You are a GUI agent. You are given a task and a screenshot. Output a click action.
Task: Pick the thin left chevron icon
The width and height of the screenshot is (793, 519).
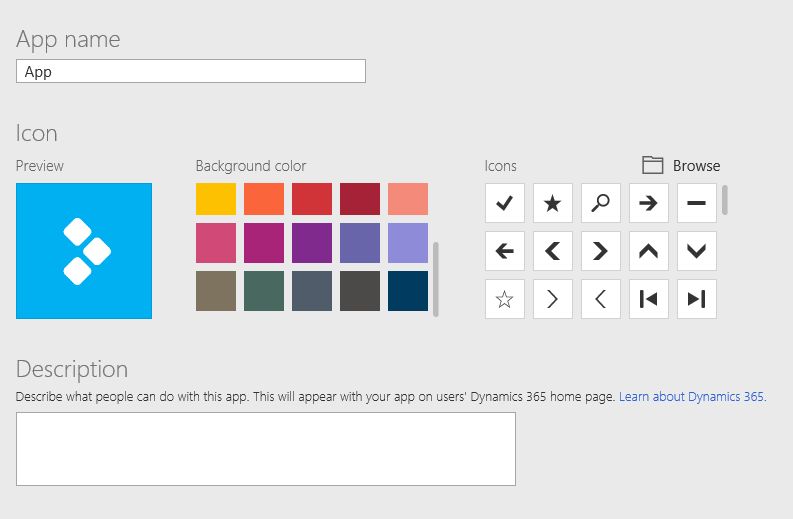click(601, 299)
